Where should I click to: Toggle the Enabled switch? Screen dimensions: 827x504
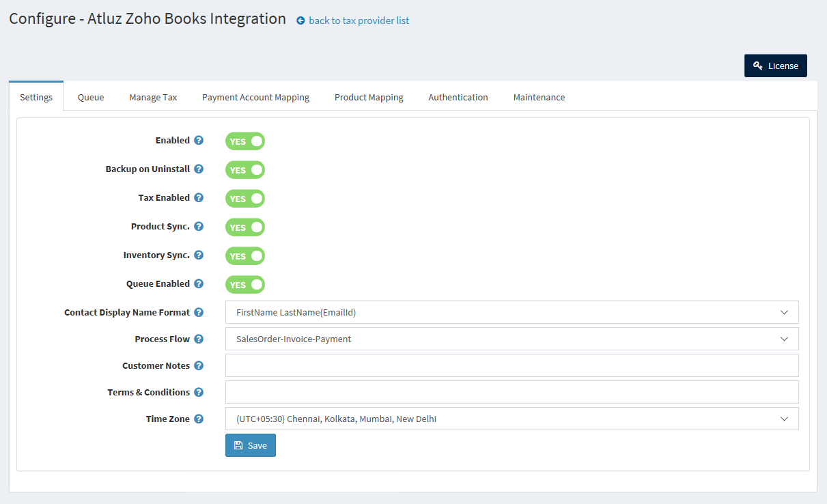coord(245,141)
